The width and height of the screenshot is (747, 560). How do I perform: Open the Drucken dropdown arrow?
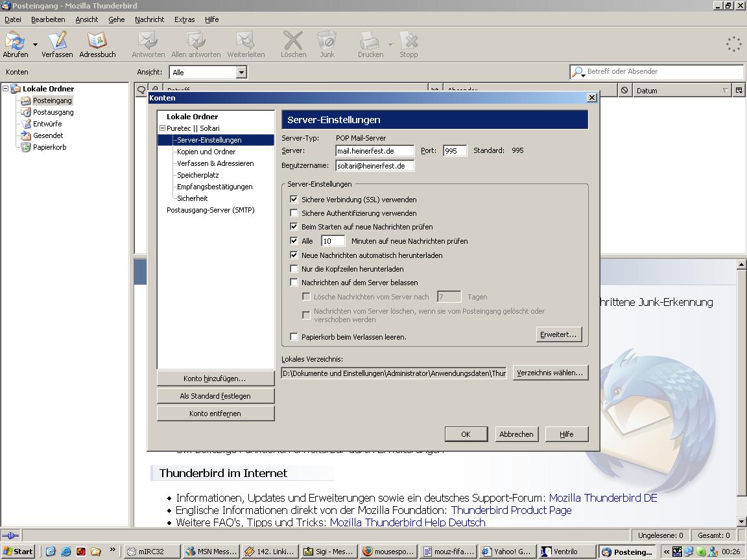[390, 45]
